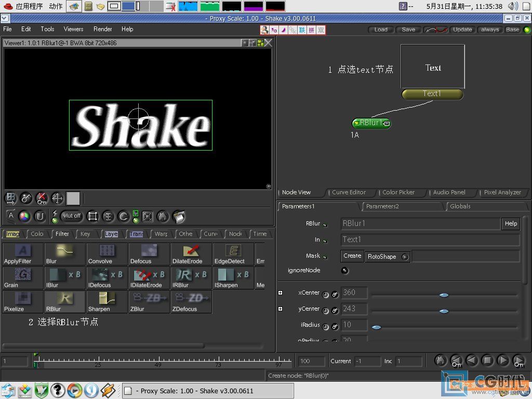
Task: Insert a Grain node
Action: (x=23, y=278)
